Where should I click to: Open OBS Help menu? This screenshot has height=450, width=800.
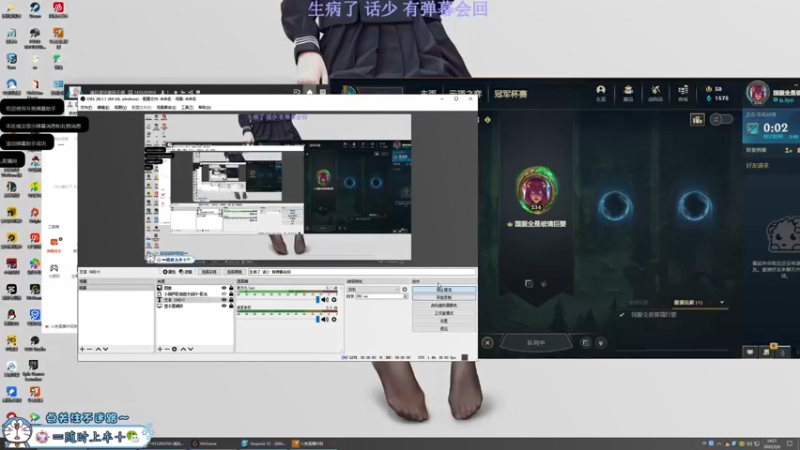pyautogui.click(x=204, y=108)
